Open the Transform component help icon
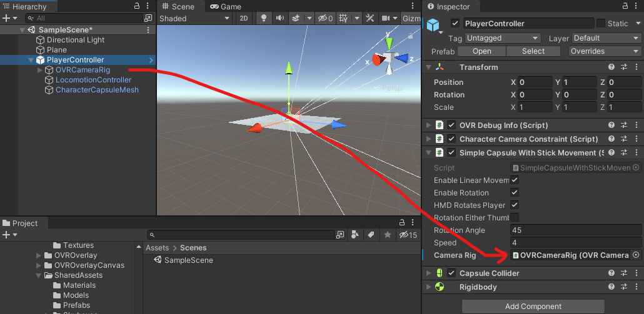 [611, 67]
